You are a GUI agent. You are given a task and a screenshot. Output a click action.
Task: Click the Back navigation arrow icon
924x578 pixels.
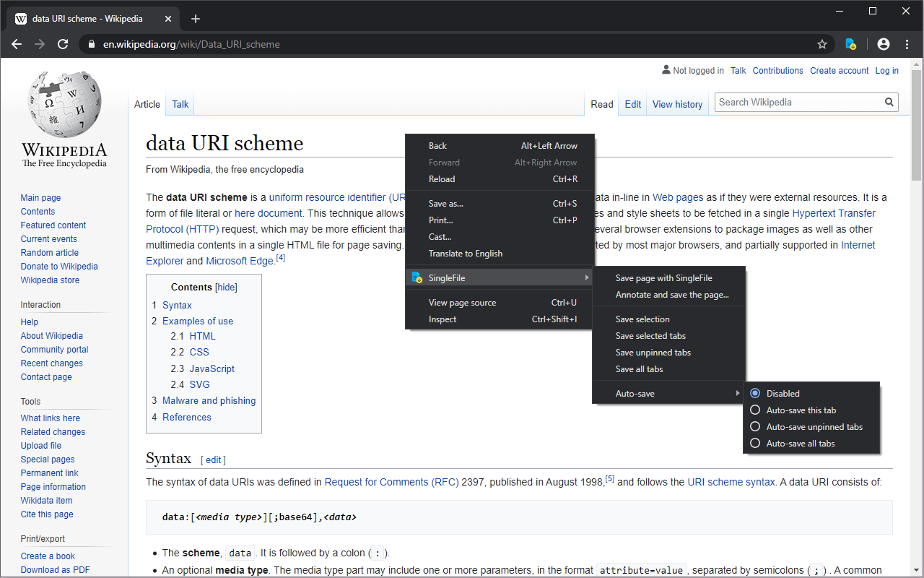coord(17,44)
